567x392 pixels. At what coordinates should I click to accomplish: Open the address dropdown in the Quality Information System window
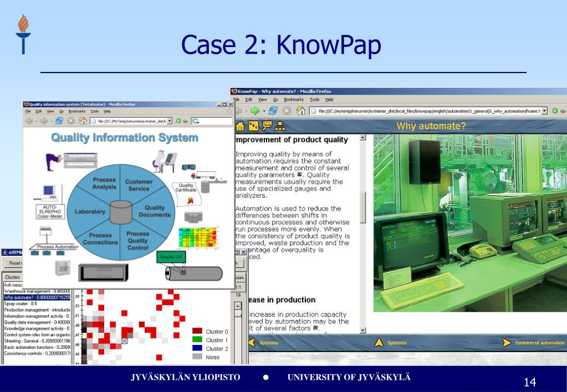pos(169,121)
